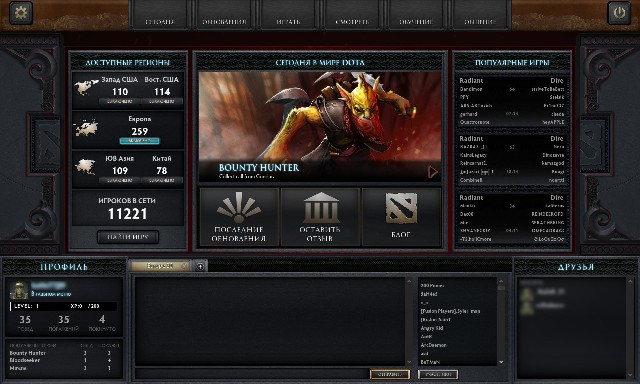Click chat log scroll down arrow
The width and height of the screenshot is (640, 384).
(409, 362)
